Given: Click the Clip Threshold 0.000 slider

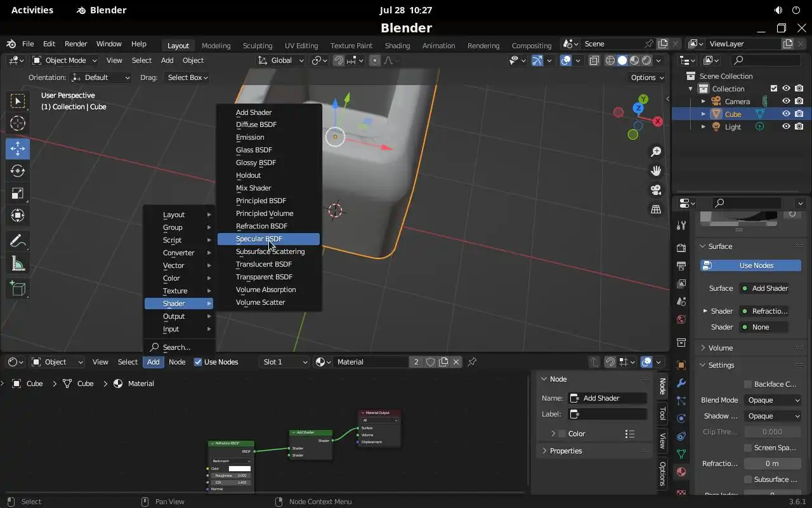Looking at the screenshot, I should click(773, 432).
